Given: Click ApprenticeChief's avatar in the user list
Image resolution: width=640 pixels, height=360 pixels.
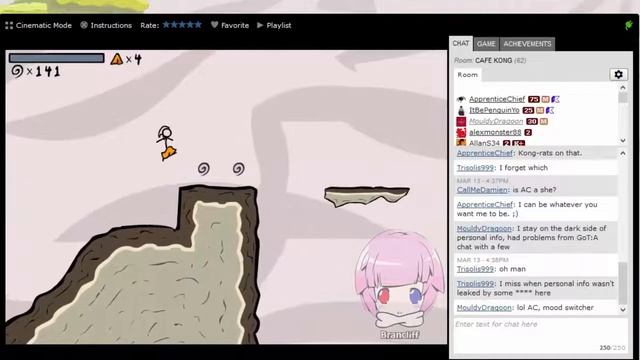Looking at the screenshot, I should [461, 99].
